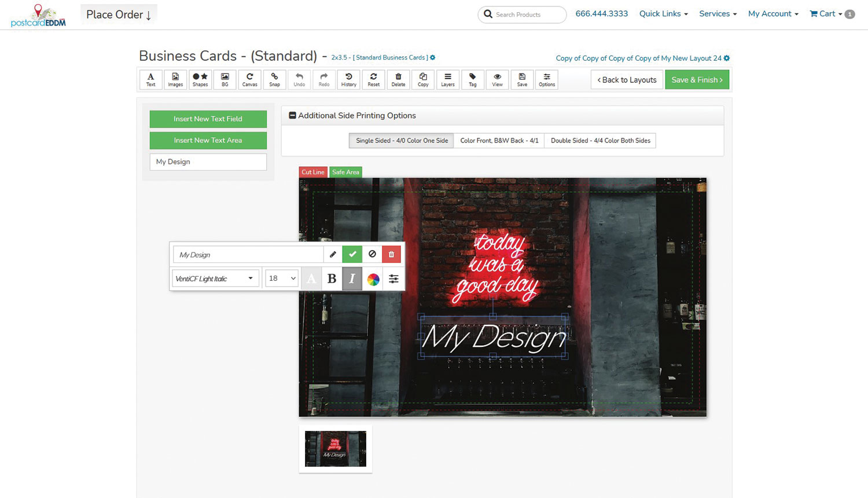Click the Save & Finish button
The height and width of the screenshot is (498, 868).
[x=697, y=79]
